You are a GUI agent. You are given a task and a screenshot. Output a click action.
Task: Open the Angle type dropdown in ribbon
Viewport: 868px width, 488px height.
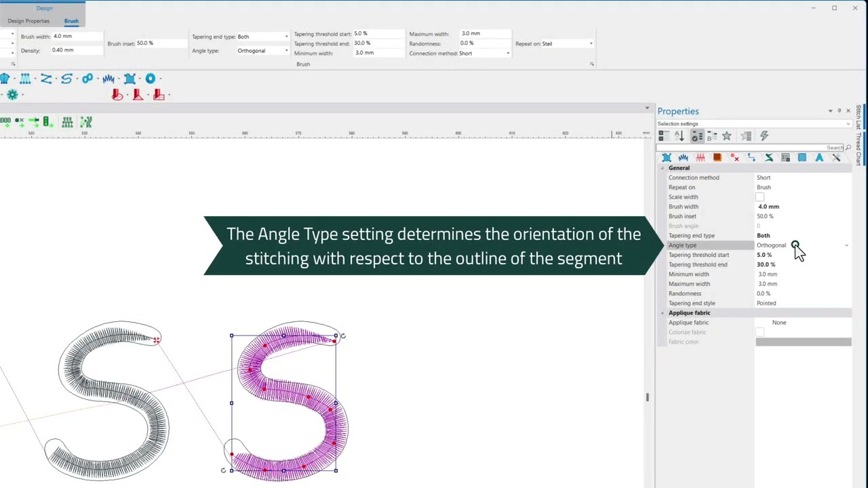pos(286,51)
